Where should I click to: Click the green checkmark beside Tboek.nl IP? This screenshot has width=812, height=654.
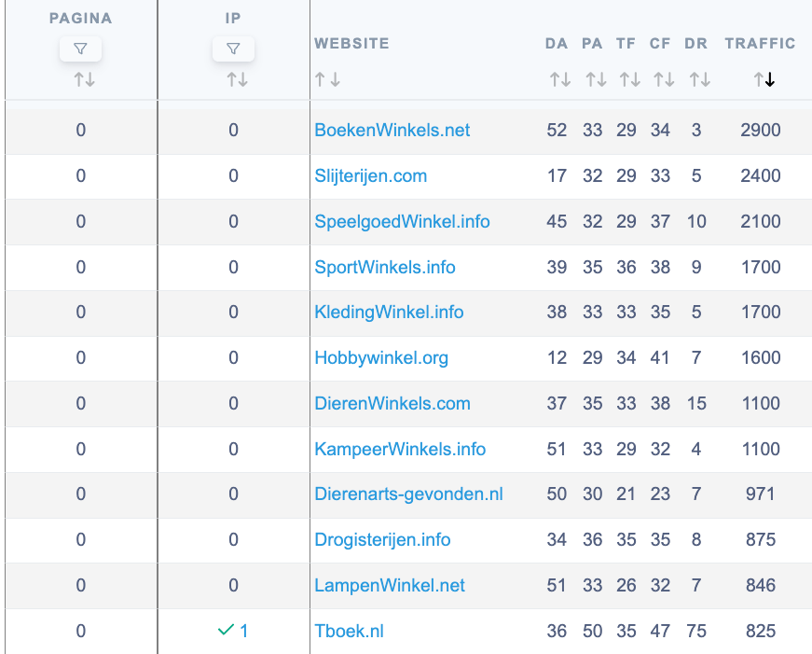tap(225, 630)
